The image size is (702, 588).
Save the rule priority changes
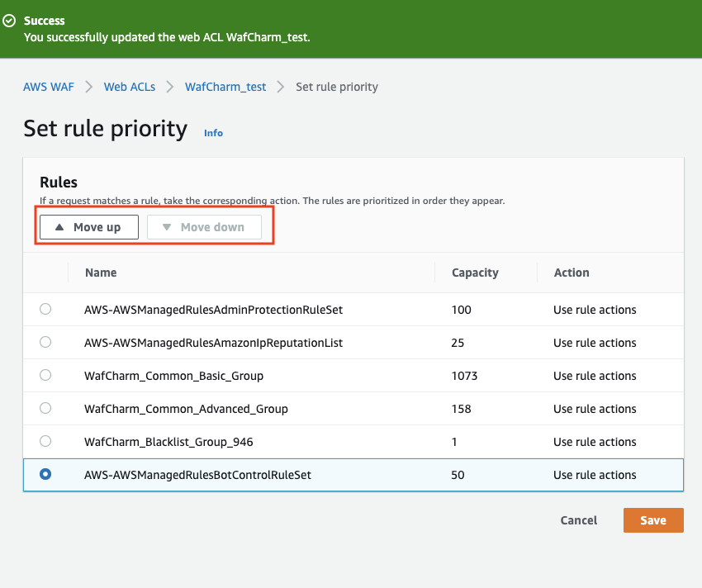[653, 520]
